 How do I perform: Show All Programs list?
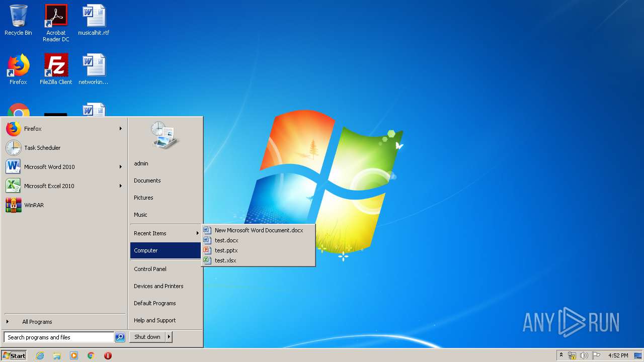pos(63,322)
